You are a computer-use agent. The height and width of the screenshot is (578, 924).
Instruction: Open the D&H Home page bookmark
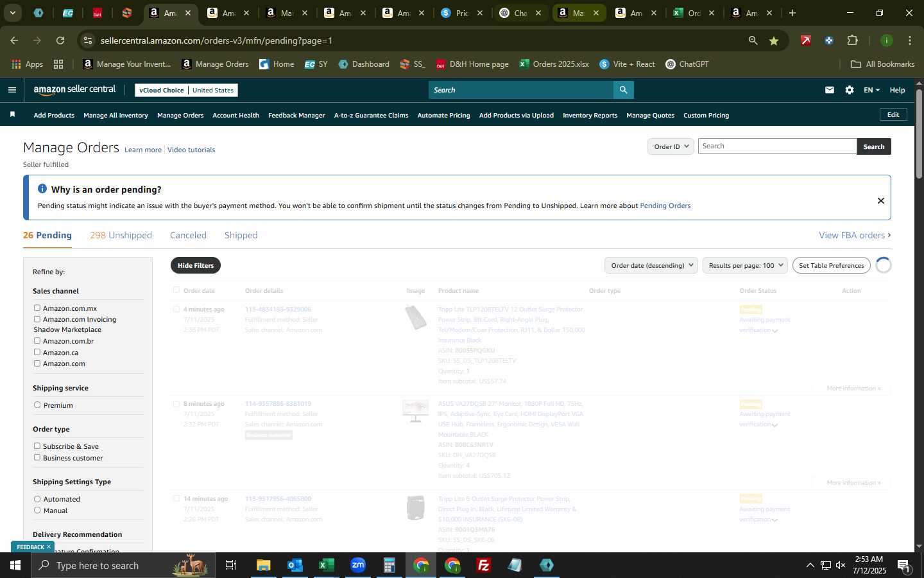[472, 64]
